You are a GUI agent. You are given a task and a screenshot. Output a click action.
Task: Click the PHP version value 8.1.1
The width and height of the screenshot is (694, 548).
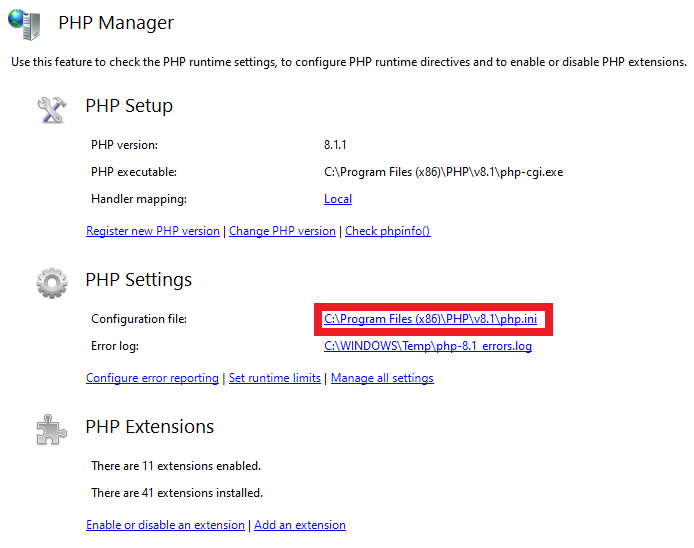point(335,145)
